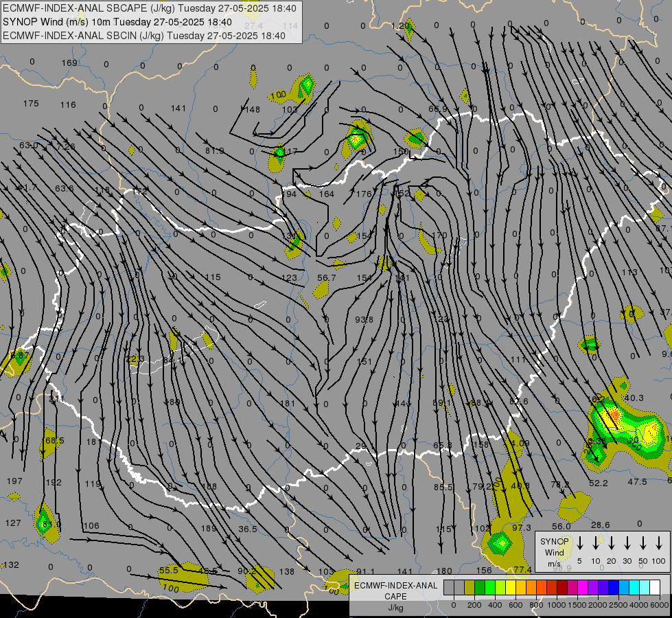This screenshot has height=618, width=672.
Task: Click the map value 63.0
Action: pos(29,146)
